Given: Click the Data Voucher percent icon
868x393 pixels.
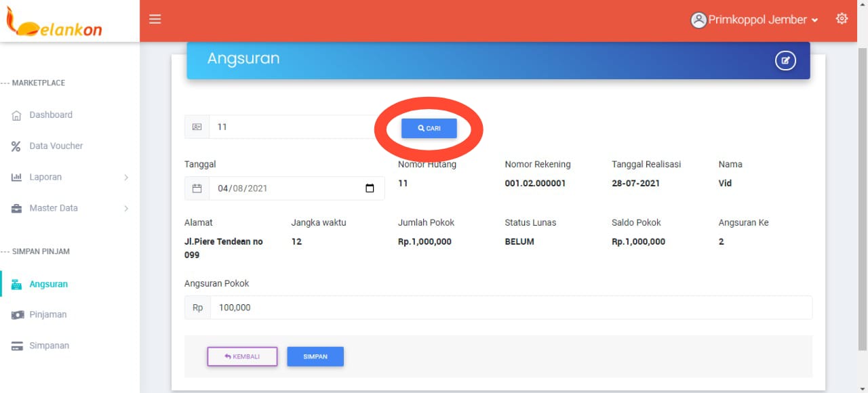Looking at the screenshot, I should pos(16,146).
